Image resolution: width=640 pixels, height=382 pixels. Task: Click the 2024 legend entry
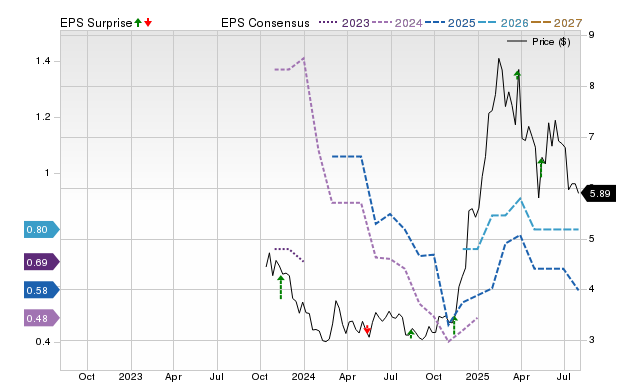coord(397,23)
